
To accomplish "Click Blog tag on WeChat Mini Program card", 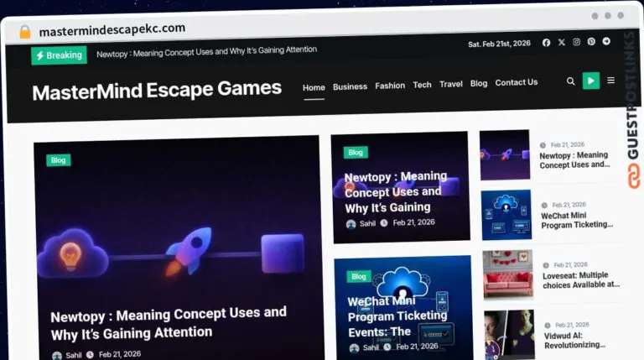I will click(359, 277).
